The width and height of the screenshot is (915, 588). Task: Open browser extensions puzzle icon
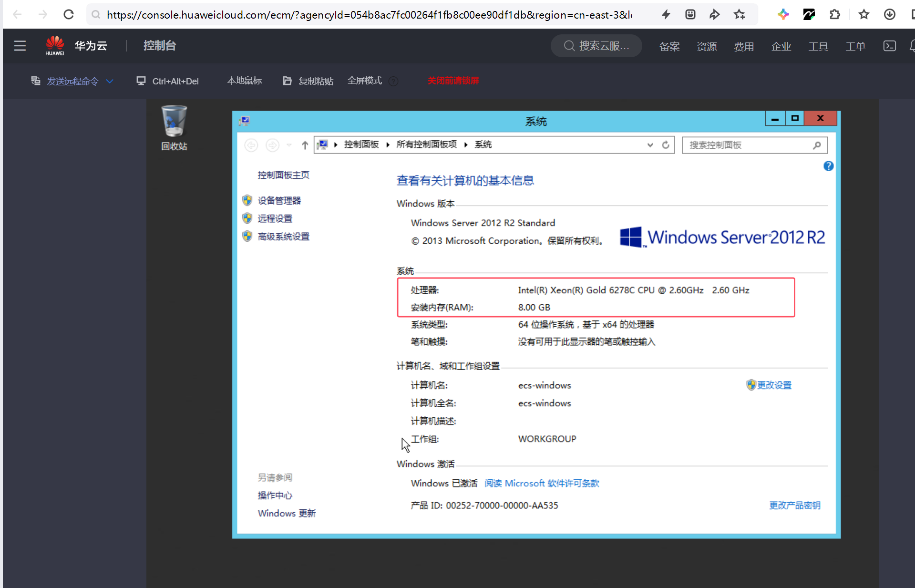tap(835, 14)
